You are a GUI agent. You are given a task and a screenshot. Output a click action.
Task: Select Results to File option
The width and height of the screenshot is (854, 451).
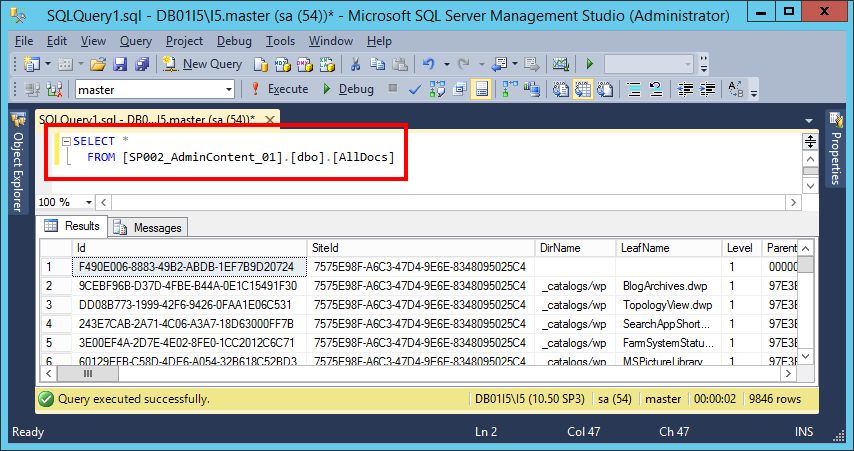click(x=605, y=89)
